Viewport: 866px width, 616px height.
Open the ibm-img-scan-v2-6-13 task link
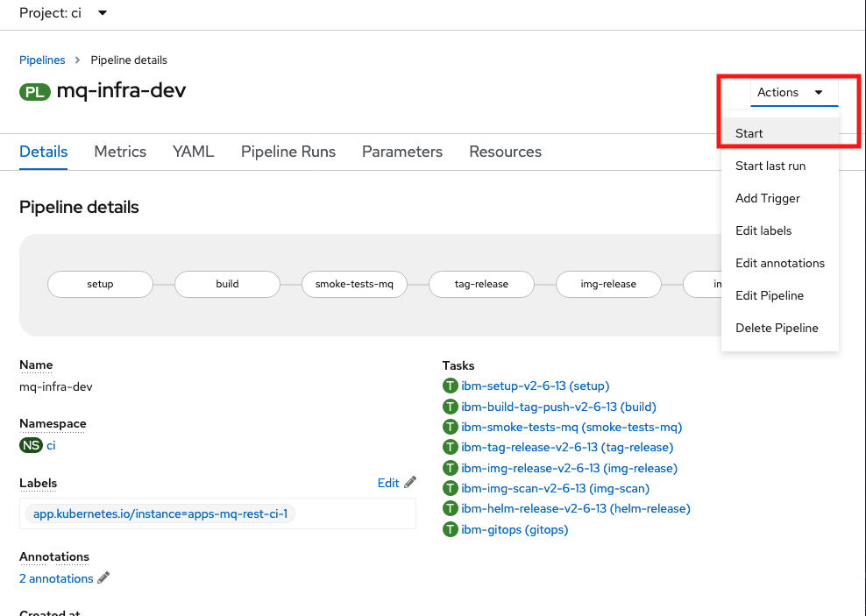(555, 488)
